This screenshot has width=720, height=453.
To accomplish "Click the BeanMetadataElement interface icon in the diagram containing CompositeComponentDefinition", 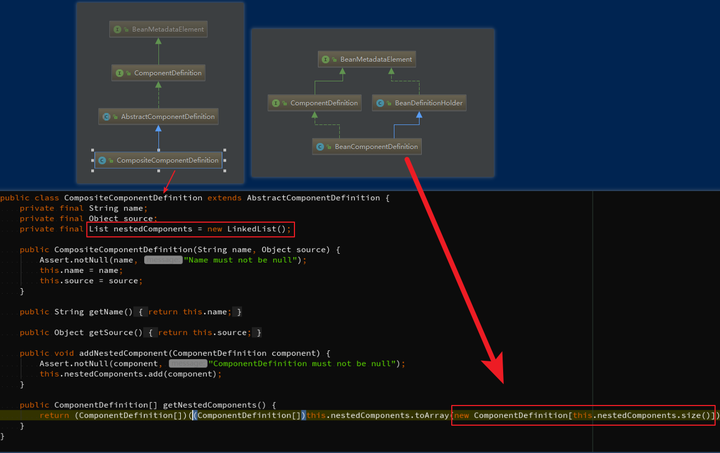I will (118, 29).
